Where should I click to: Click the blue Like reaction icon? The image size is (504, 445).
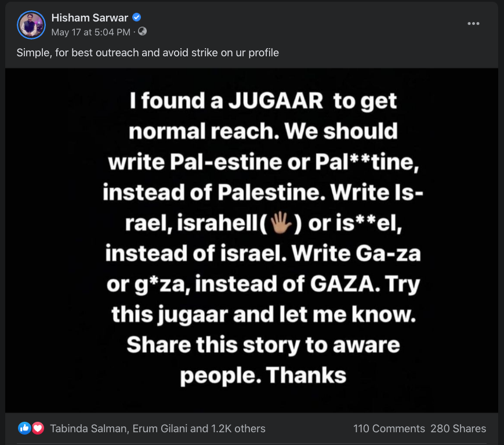(24, 429)
